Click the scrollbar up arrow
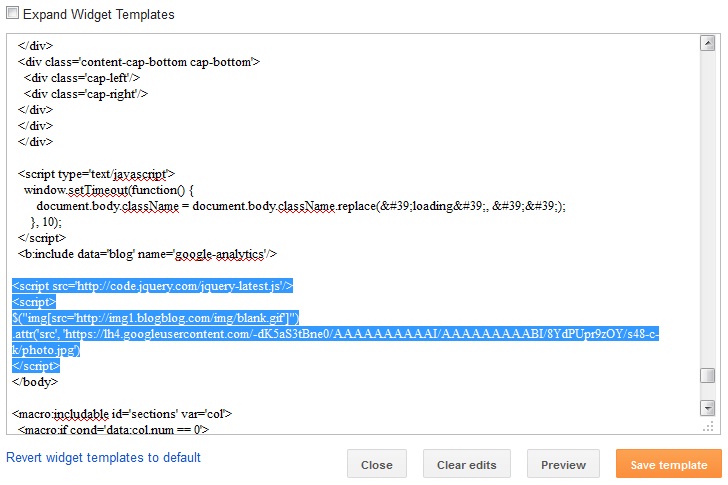 click(707, 44)
